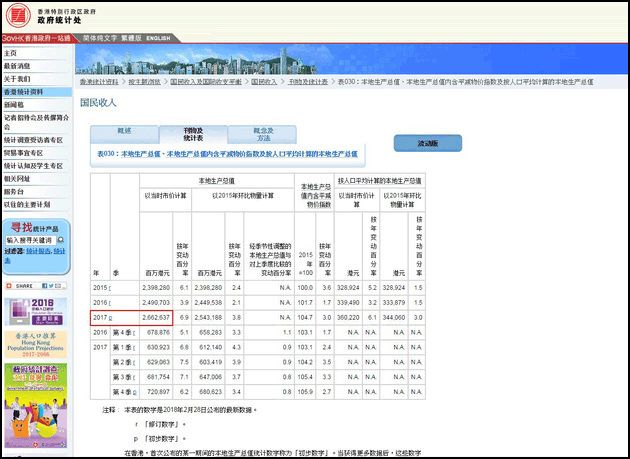Click the GovHK 香港政府一站通 logo

point(38,37)
